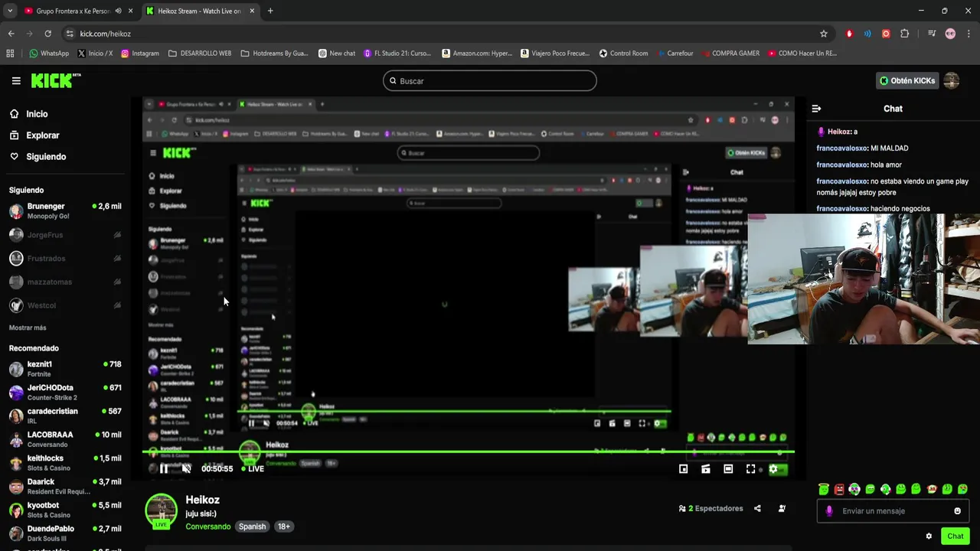Image resolution: width=980 pixels, height=551 pixels.
Task: Unmute the stream player volume
Action: (x=186, y=469)
